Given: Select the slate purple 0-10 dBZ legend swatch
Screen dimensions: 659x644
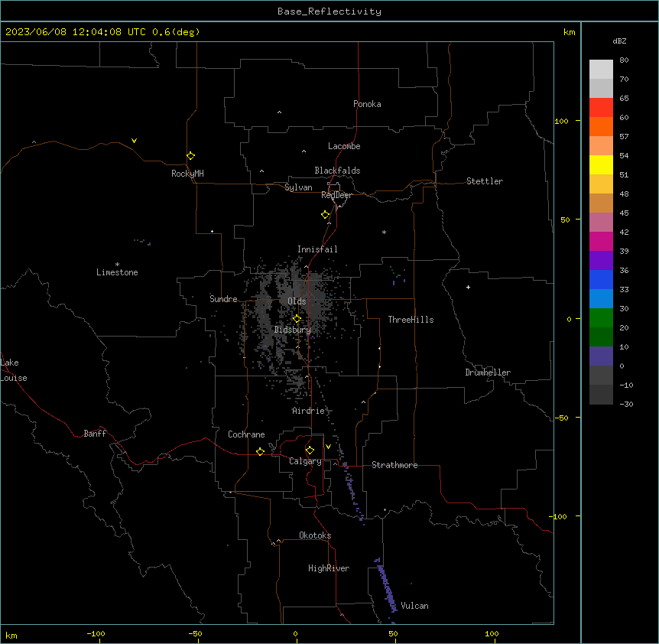Looking at the screenshot, I should coord(601,356).
